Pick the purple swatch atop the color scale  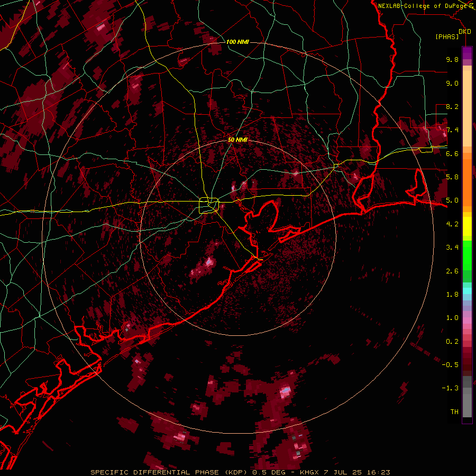[x=467, y=53]
